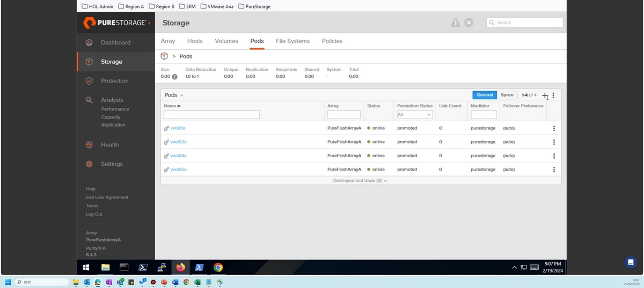Open File Explorer in inner taskbar
The width and height of the screenshot is (644, 288).
click(x=105, y=267)
